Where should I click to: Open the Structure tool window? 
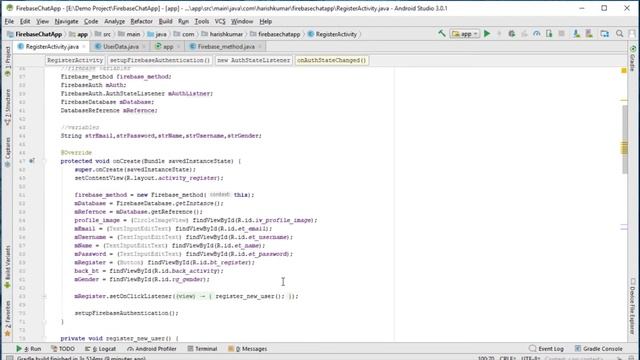coord(7,107)
